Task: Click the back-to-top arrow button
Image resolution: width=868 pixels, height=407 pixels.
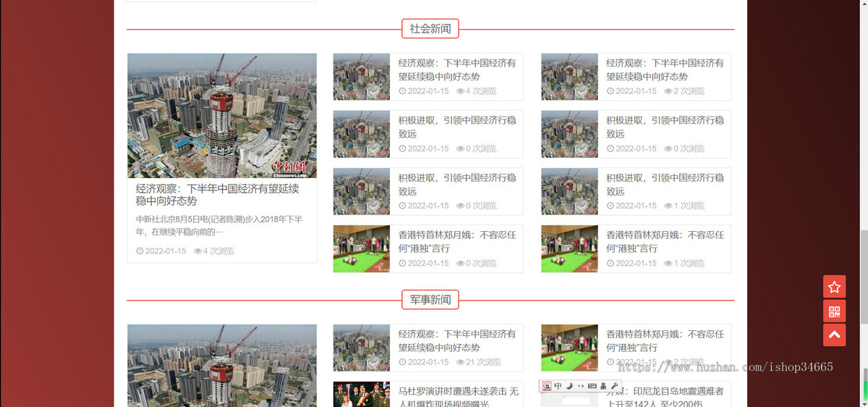Action: point(834,335)
